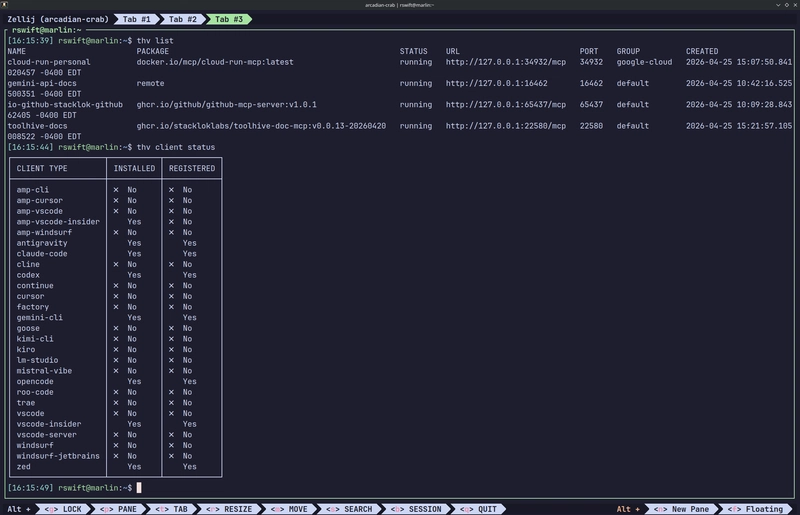This screenshot has width=800, height=515.
Task: Click the 'thv list' command text
Action: point(155,40)
